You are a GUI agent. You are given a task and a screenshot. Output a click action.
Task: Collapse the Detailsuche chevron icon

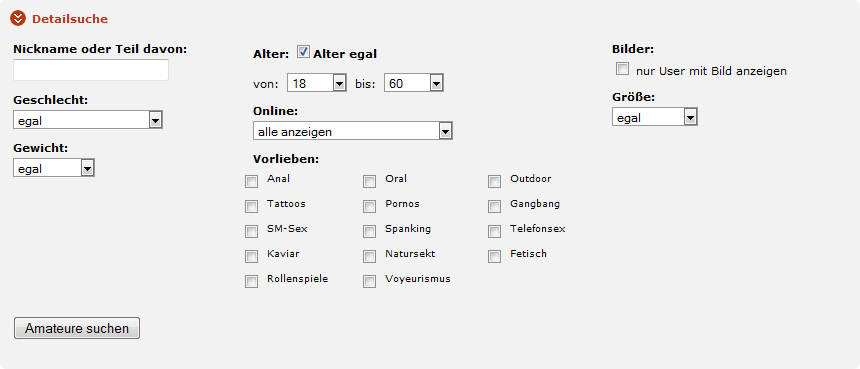(18, 19)
